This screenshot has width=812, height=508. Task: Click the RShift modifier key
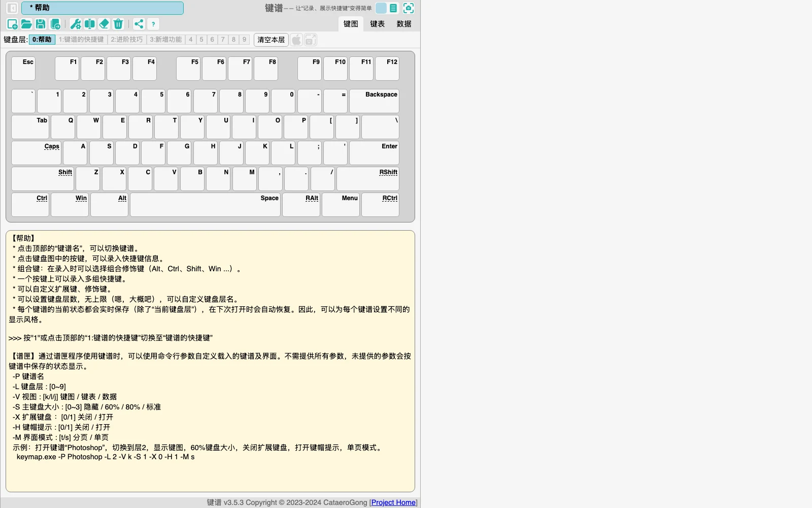tap(368, 179)
